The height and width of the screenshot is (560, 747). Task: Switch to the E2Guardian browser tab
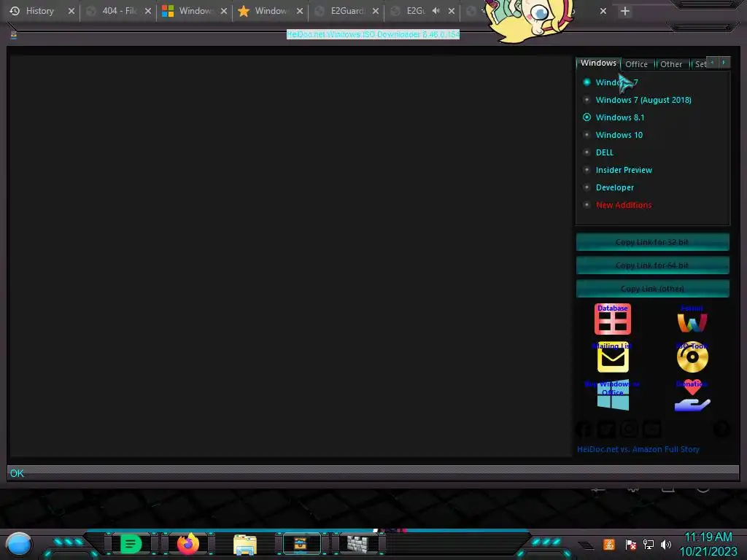click(x=347, y=11)
